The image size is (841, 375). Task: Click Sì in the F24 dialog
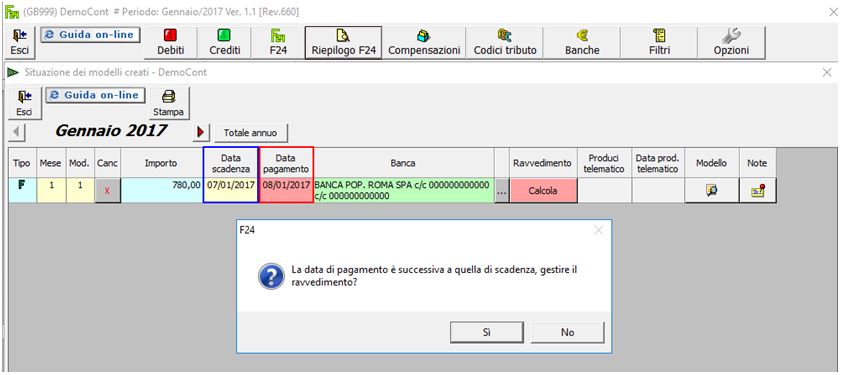tap(486, 333)
